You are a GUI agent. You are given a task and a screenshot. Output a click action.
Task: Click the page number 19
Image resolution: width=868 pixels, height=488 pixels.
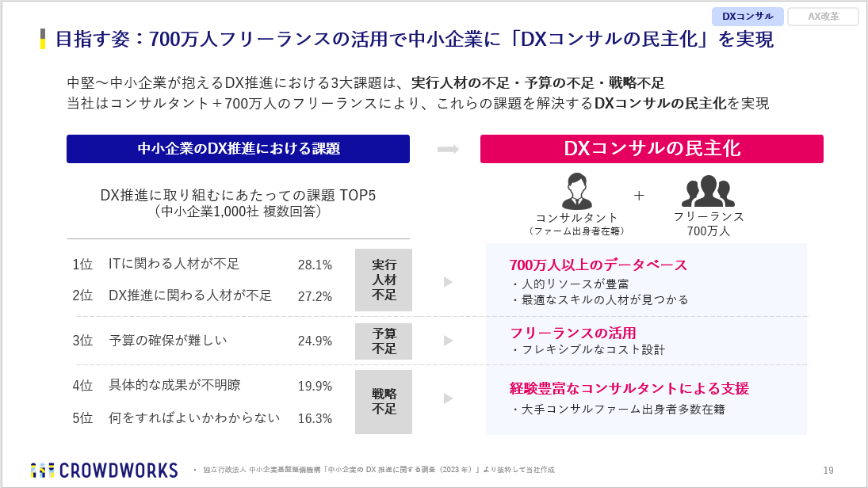tap(828, 470)
